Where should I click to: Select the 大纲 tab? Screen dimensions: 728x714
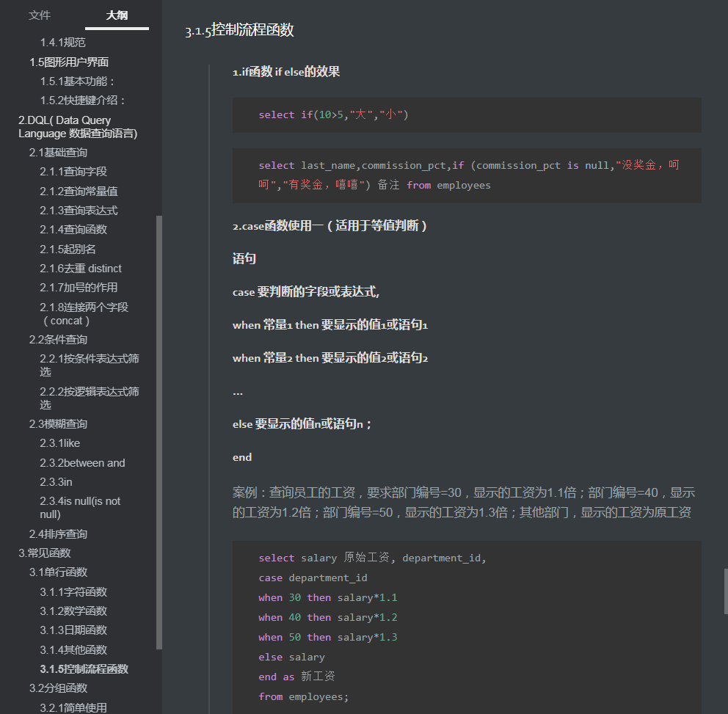tap(117, 15)
